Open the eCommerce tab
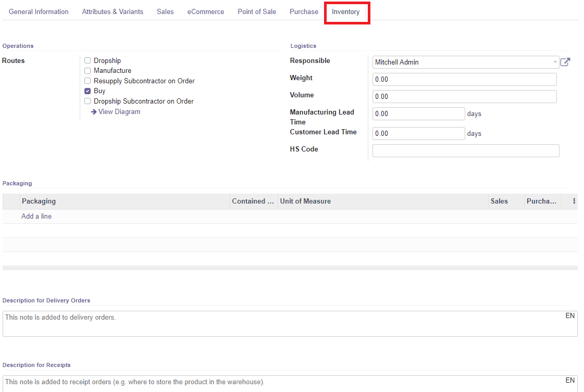 pos(205,11)
